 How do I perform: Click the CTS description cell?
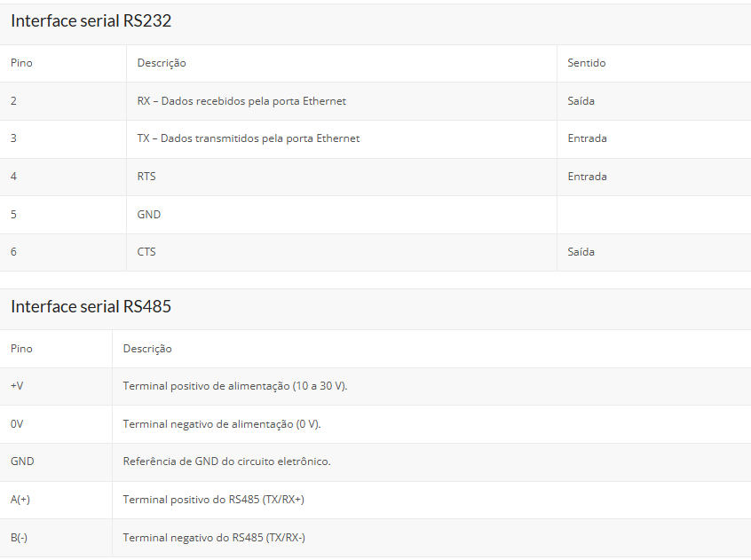pyautogui.click(x=146, y=252)
